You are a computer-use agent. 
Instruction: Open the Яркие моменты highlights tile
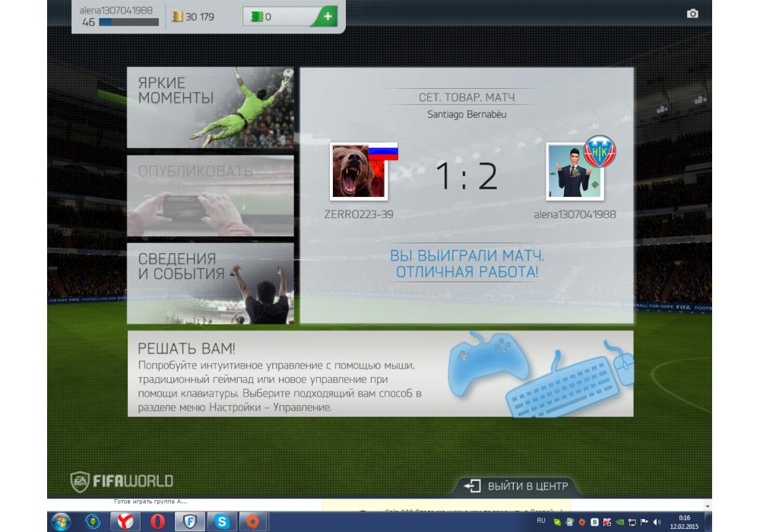211,108
